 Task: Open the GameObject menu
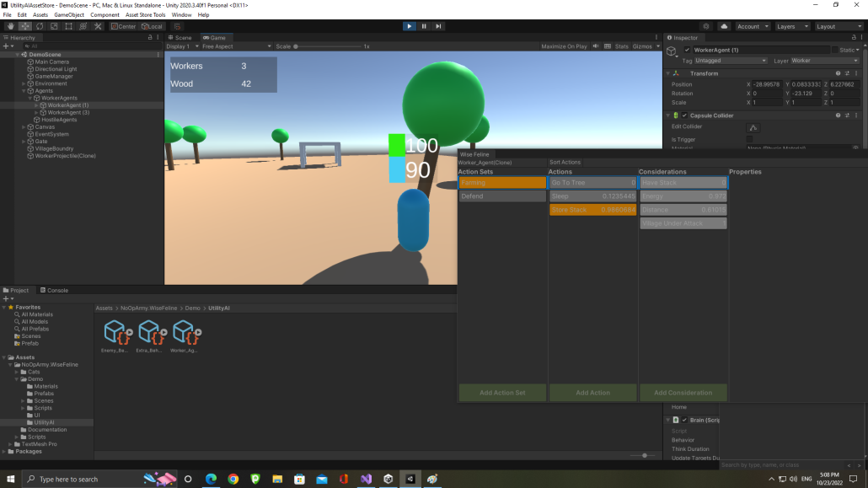point(69,15)
